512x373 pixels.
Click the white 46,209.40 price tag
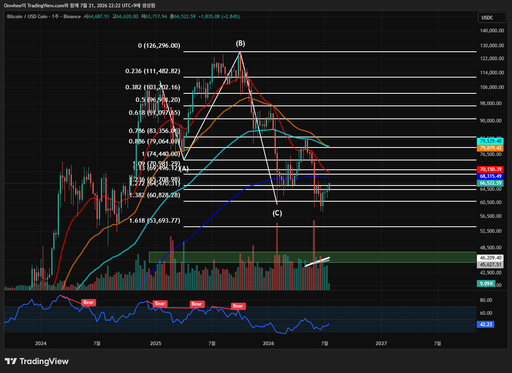click(x=490, y=258)
